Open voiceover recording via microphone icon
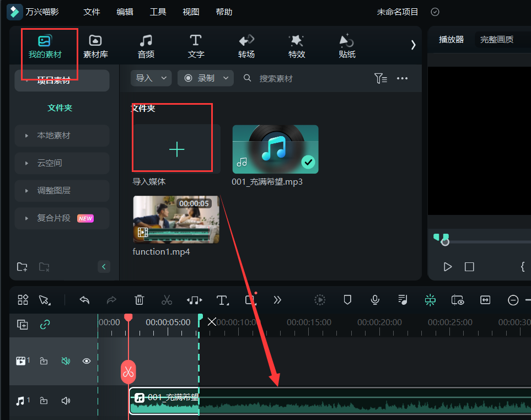This screenshot has width=531, height=420. point(374,300)
